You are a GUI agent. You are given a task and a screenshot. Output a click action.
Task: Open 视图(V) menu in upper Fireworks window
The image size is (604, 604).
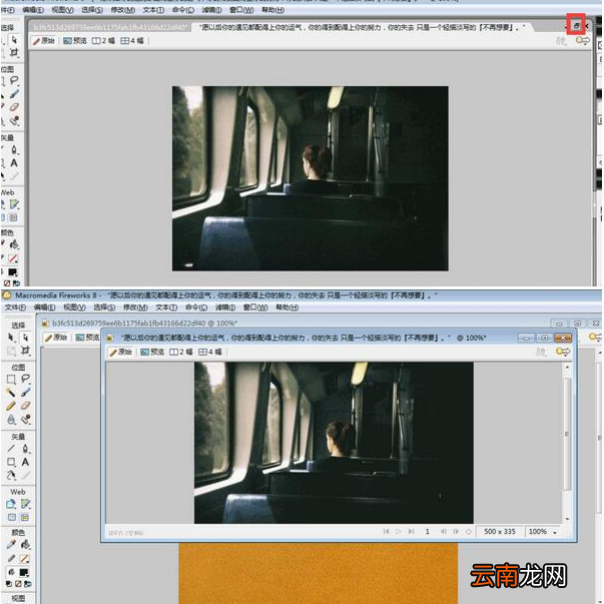pos(62,10)
